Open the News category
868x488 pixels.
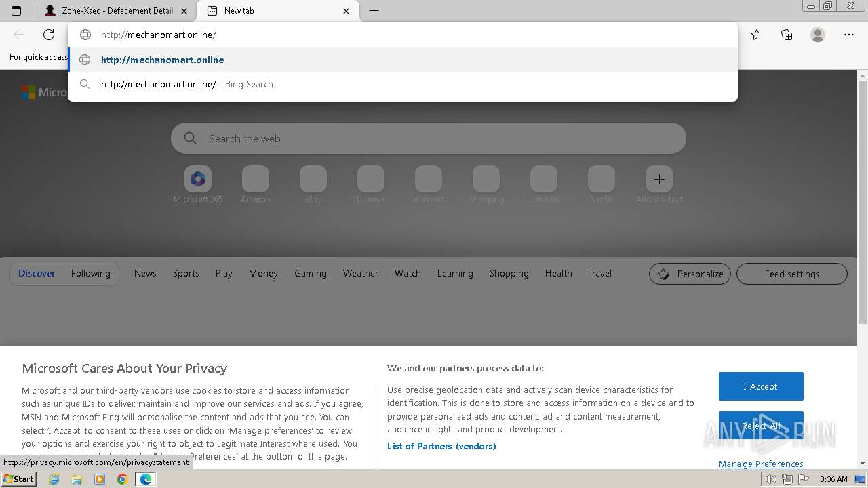pos(145,273)
